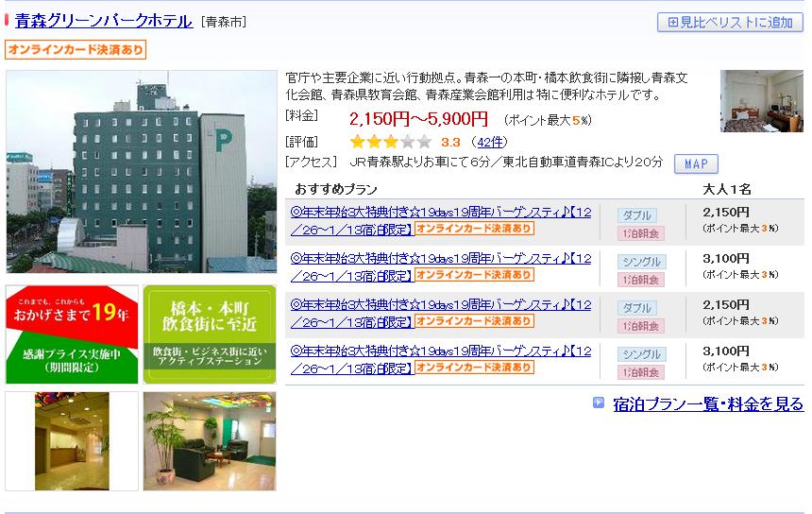This screenshot has width=812, height=514.
Task: Click the star rating icons showing 3.3
Action: (x=391, y=142)
